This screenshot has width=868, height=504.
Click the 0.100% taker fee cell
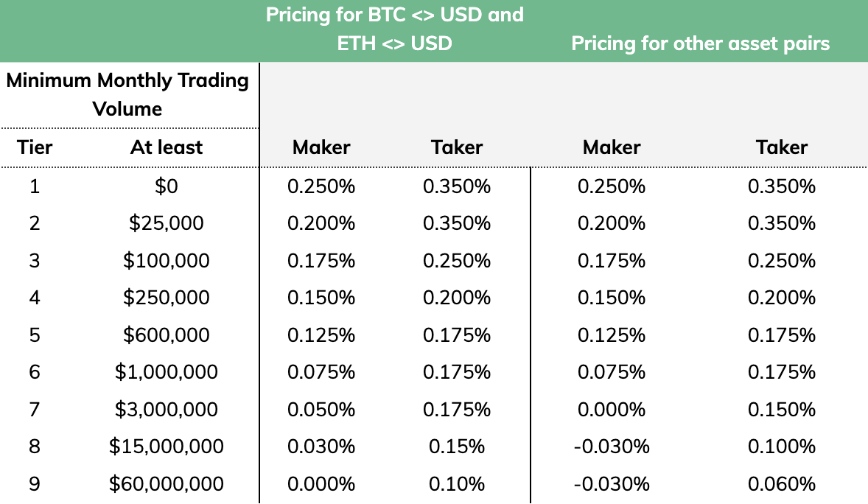coord(782,447)
